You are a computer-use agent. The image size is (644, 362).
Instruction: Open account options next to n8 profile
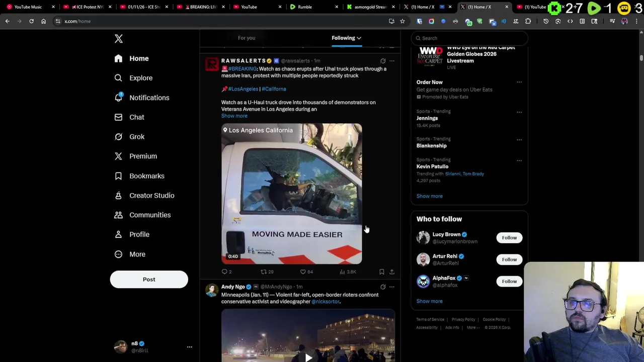click(x=190, y=347)
